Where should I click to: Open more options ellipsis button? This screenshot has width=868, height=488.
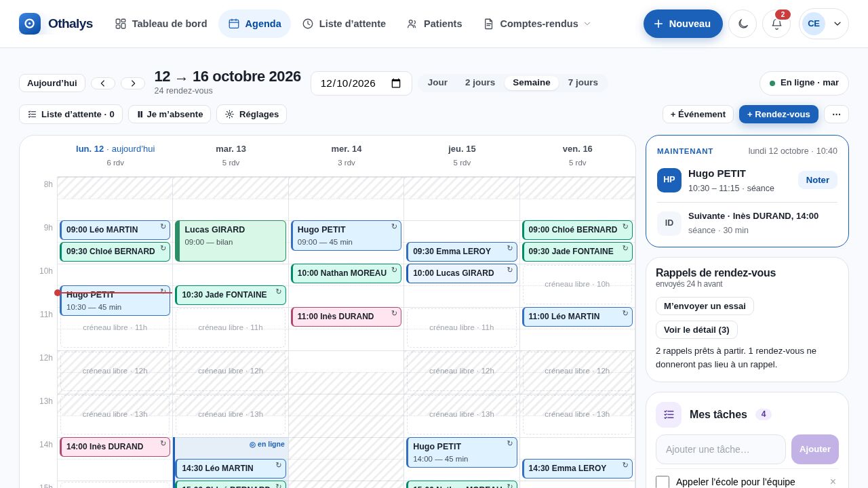[836, 114]
